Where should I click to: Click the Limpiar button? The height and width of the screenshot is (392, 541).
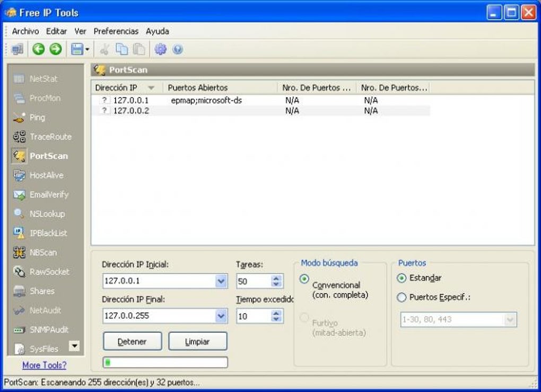198,341
